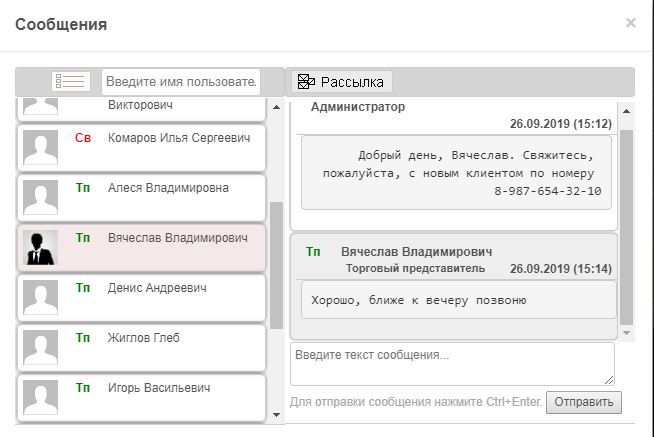Click avatar of Жиглов Глеб

(x=40, y=348)
